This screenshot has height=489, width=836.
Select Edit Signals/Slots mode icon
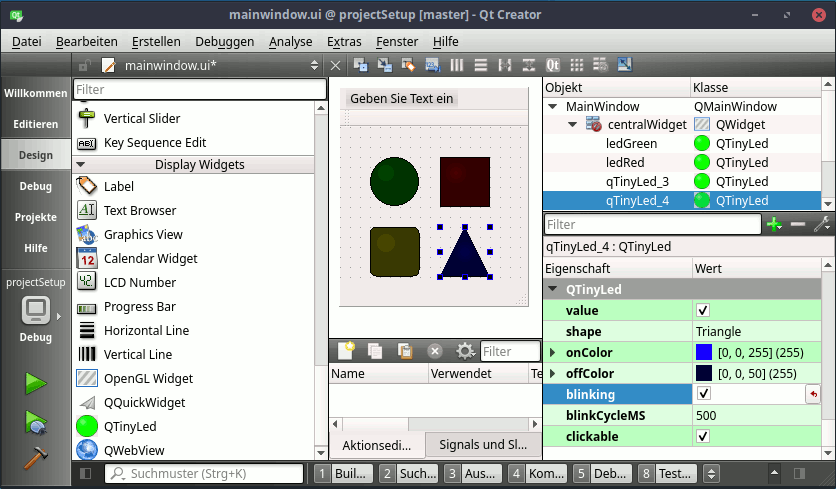point(384,65)
